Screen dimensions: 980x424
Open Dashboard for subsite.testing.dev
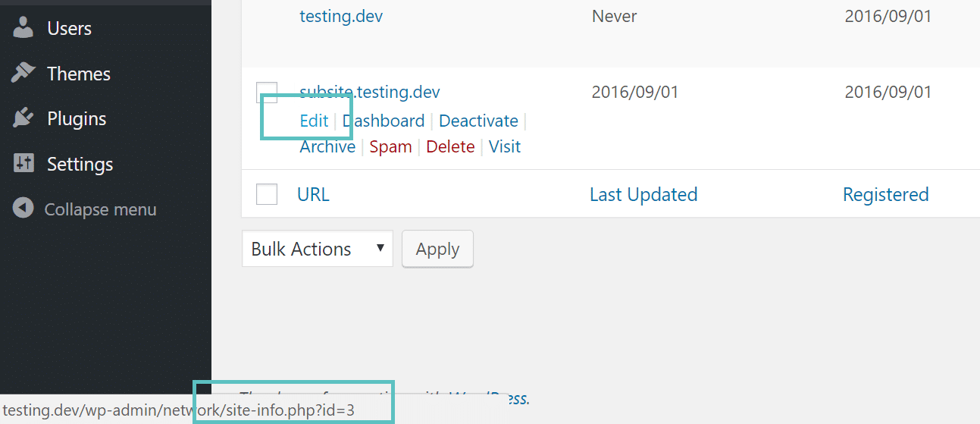[384, 121]
